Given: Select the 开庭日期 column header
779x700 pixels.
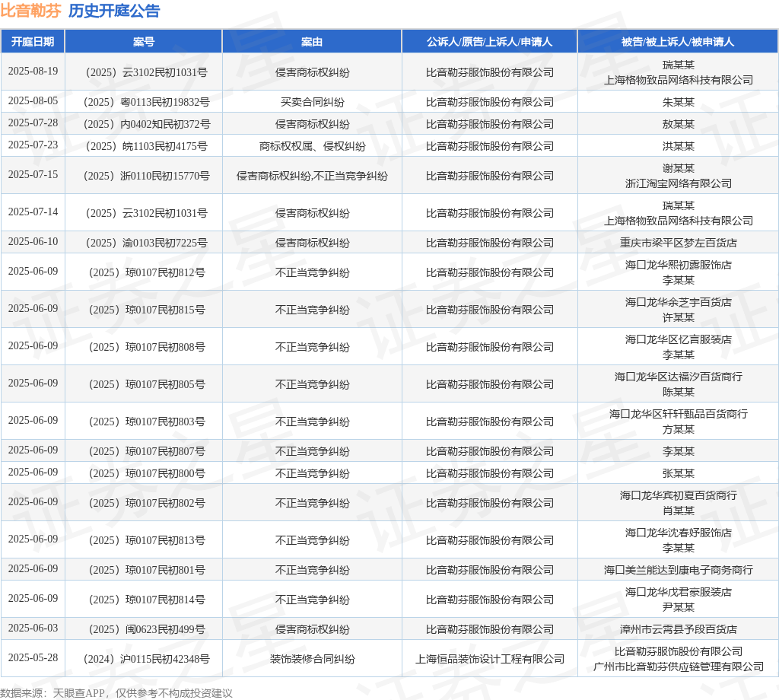Looking at the screenshot, I should pyautogui.click(x=33, y=42).
